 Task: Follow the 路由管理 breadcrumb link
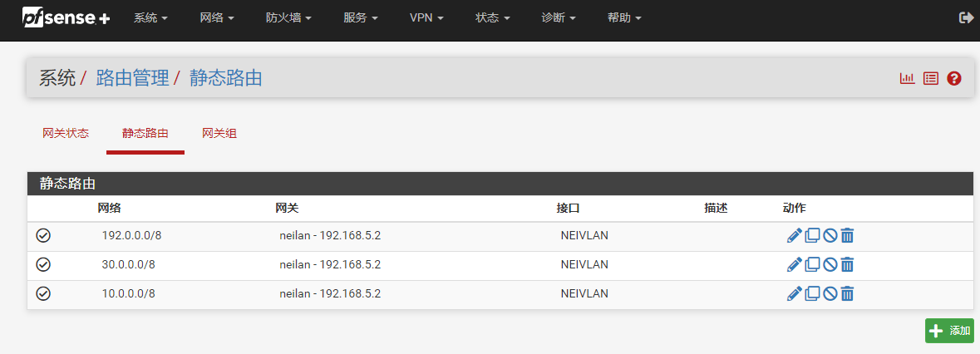click(133, 78)
